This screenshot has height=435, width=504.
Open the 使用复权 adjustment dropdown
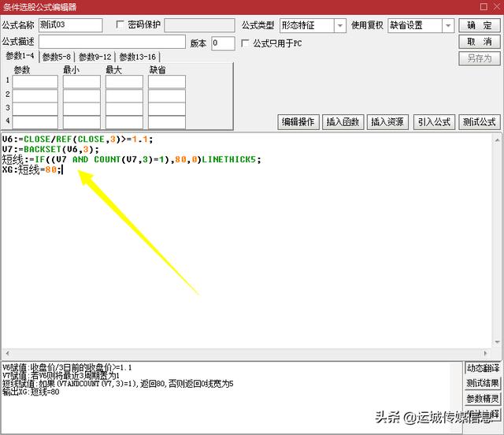[448, 25]
